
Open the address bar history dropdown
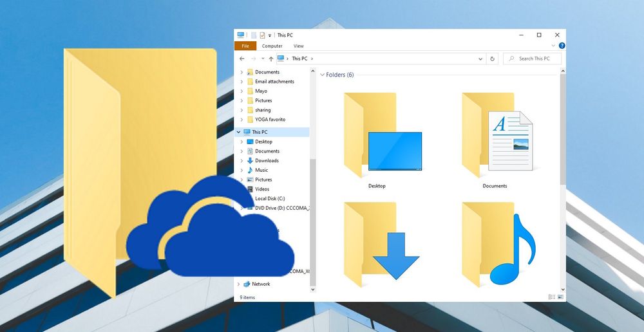click(x=480, y=59)
